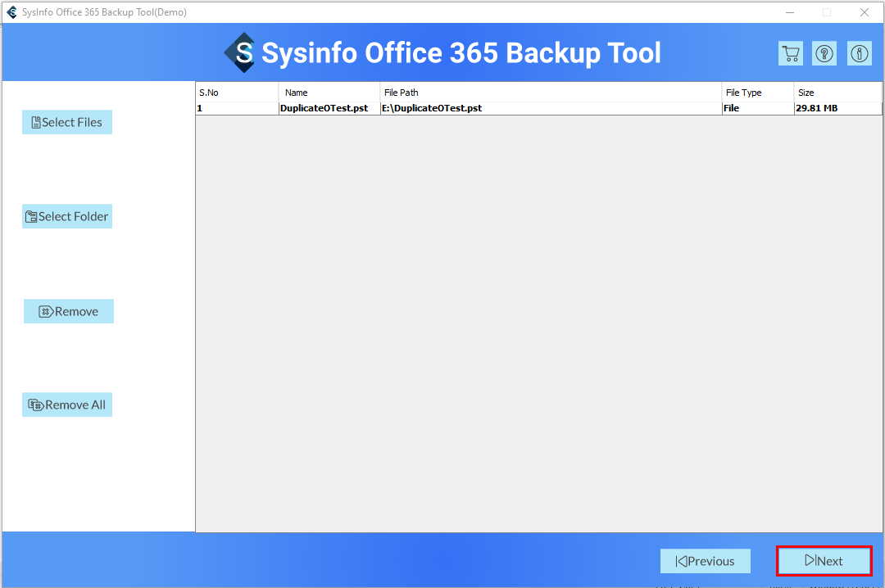Screen dimensions: 885x588
Task: Click the Select Files button
Action: tap(67, 122)
